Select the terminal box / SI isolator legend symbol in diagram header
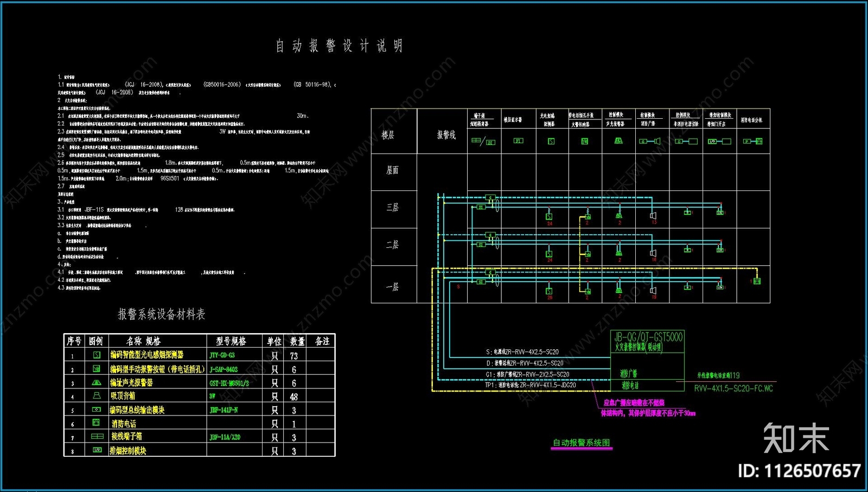The image size is (868, 492). tap(483, 142)
